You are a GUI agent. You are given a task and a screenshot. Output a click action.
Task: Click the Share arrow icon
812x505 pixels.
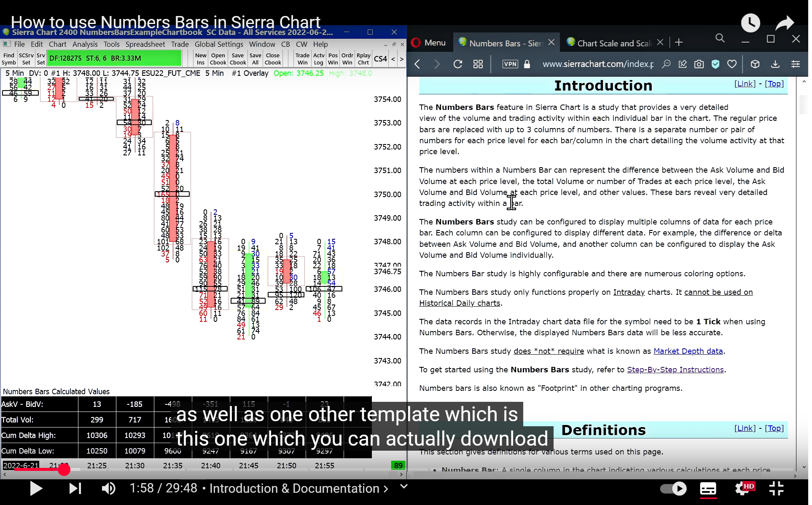[x=785, y=23]
